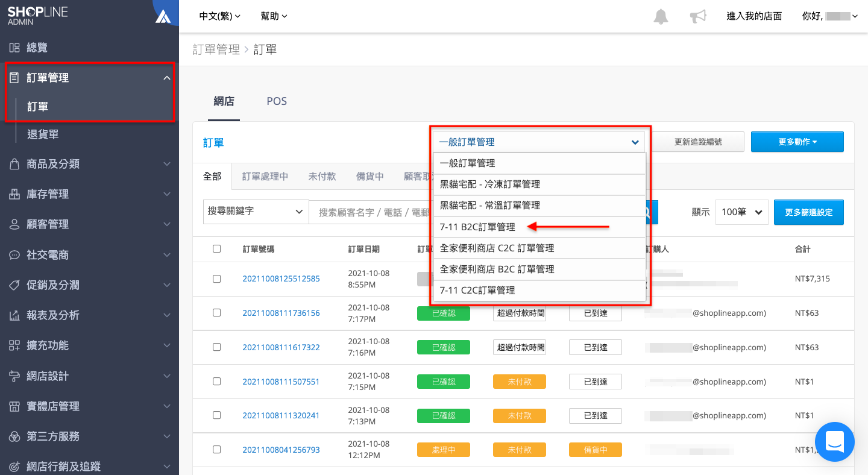Click the 擴充功能 apps icon
Image resolution: width=868 pixels, height=475 pixels.
tap(14, 345)
